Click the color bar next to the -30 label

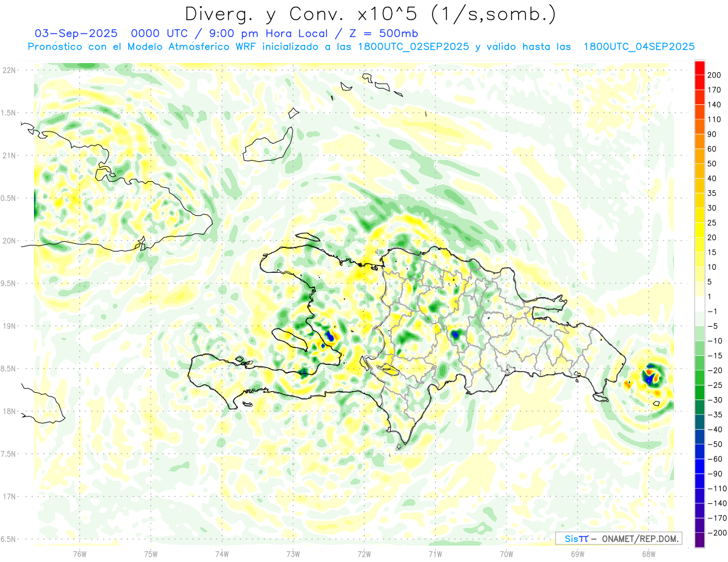[x=699, y=400]
